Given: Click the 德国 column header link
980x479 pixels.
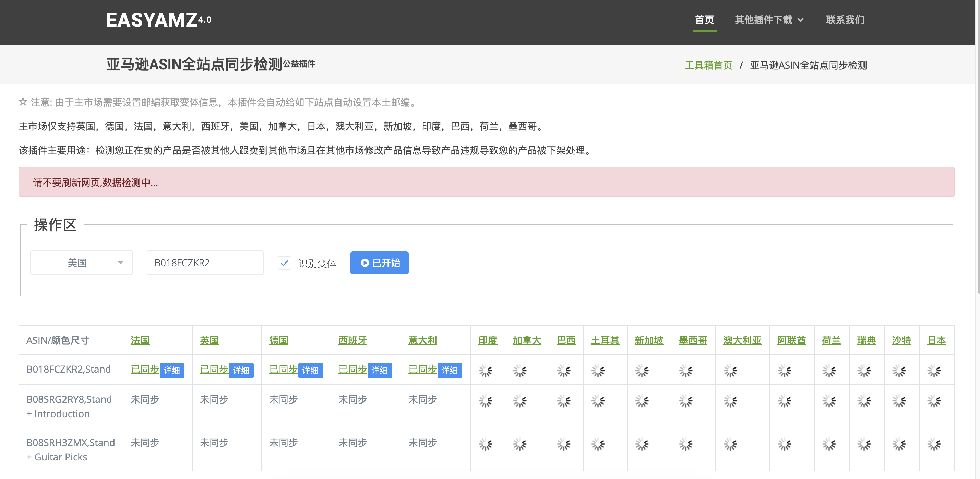Looking at the screenshot, I should [x=278, y=340].
